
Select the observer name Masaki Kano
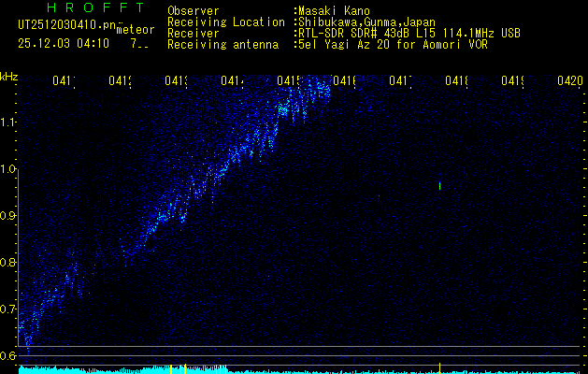334,11
